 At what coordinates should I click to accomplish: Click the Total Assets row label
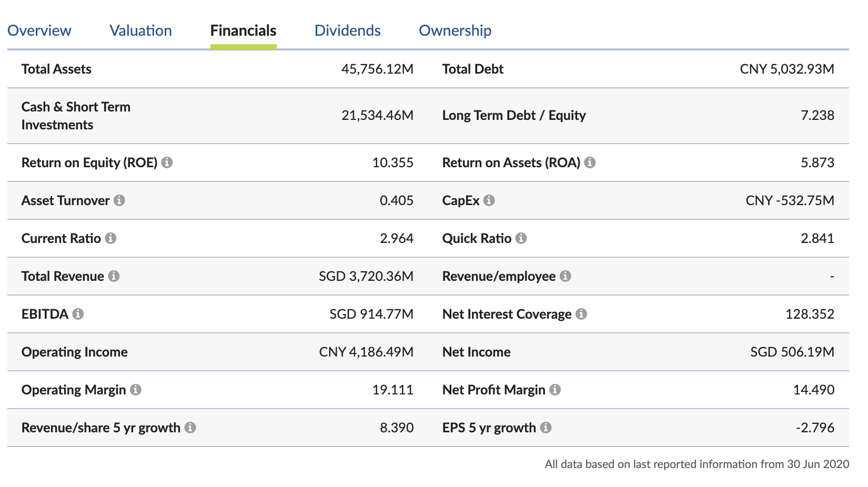tap(56, 69)
